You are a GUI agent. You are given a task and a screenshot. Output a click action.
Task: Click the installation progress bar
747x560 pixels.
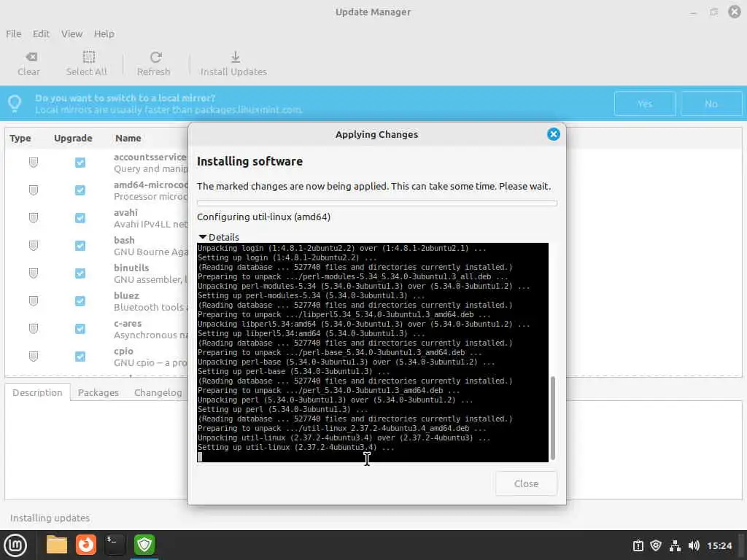(377, 203)
